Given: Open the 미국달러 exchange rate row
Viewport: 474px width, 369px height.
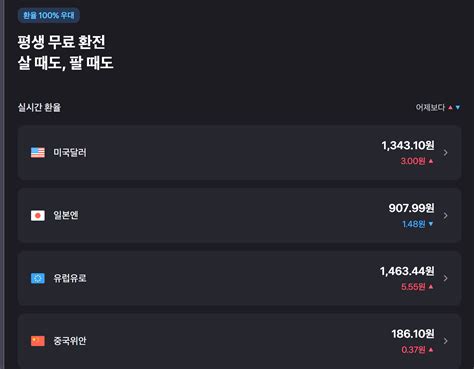Looking at the screenshot, I should [239, 153].
